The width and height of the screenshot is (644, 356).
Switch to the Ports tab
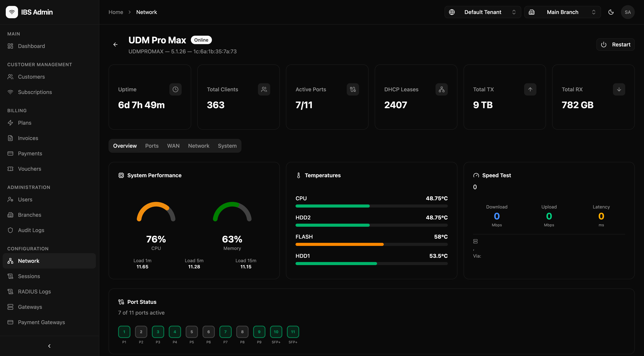[152, 146]
